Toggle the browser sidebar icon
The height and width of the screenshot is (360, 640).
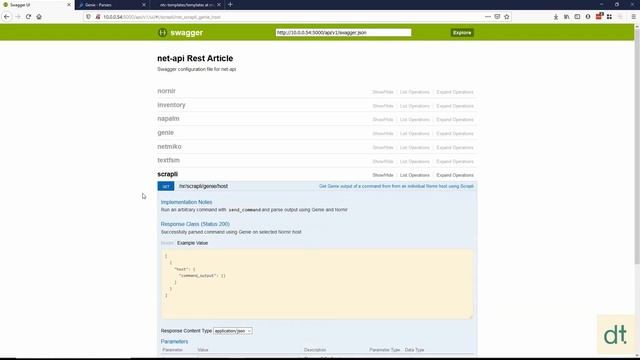pos(577,17)
